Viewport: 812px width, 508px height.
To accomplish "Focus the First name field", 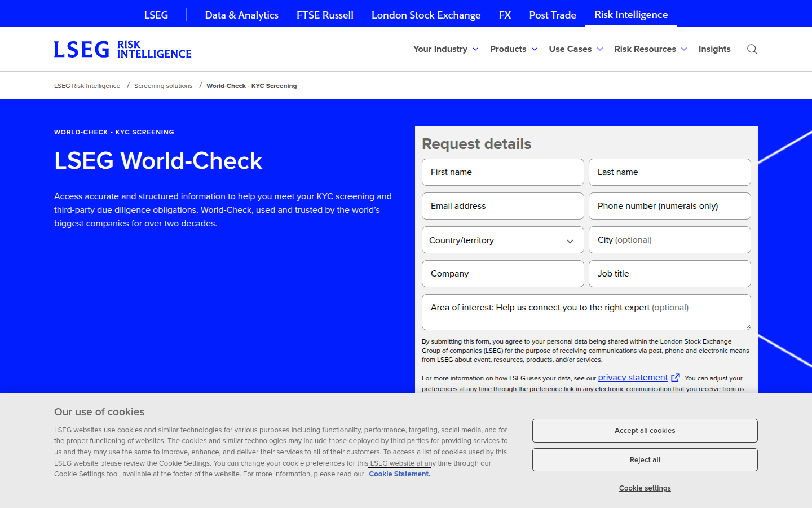I will [503, 172].
